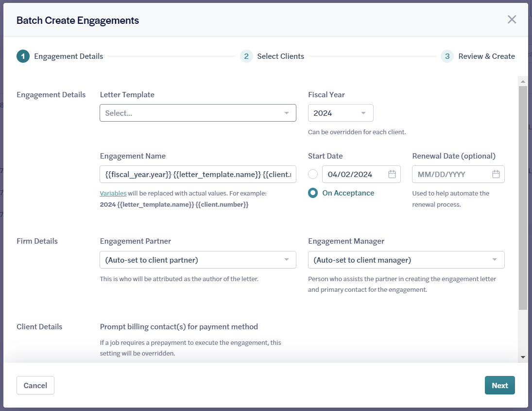Click the 'Firm Details' section label
The height and width of the screenshot is (411, 532).
(37, 241)
